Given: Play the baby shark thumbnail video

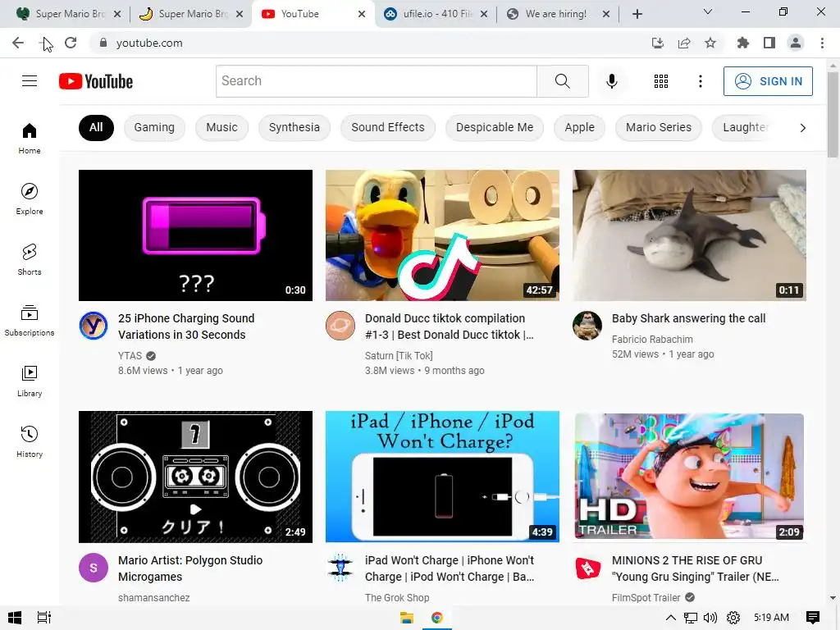Looking at the screenshot, I should click(x=689, y=235).
